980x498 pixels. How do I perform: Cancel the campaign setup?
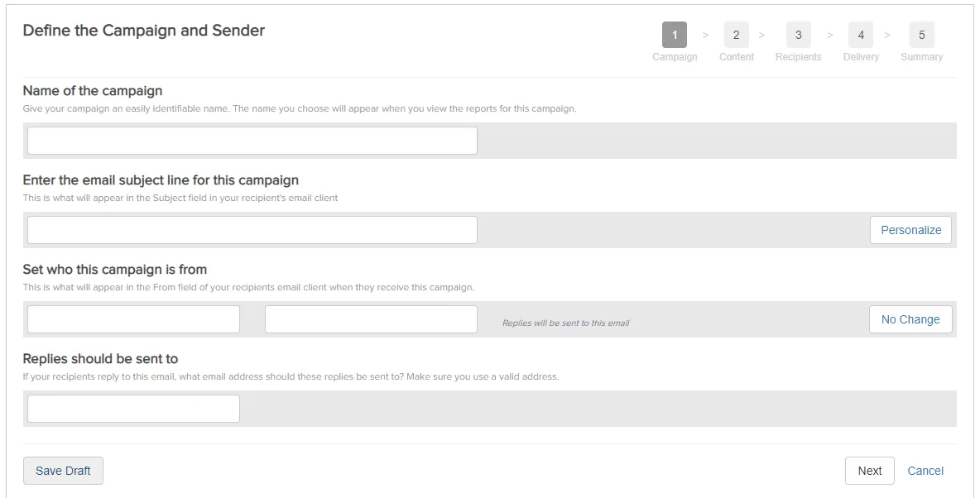925,470
